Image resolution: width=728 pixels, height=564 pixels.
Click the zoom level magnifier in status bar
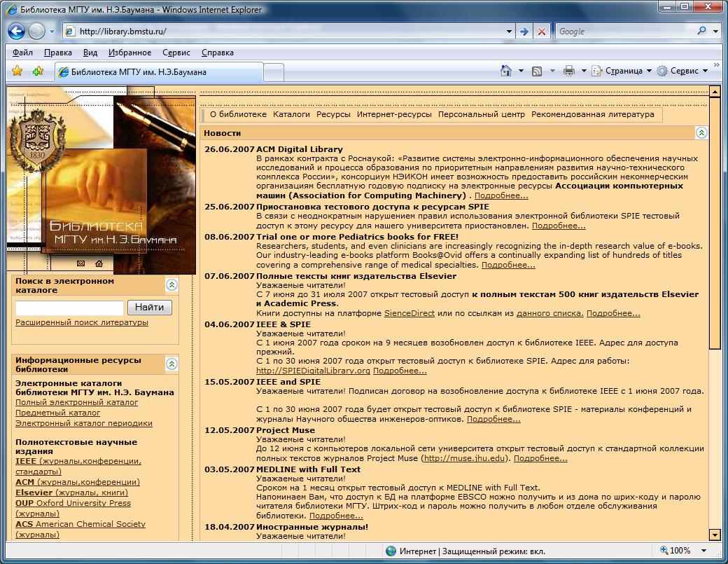tap(664, 551)
